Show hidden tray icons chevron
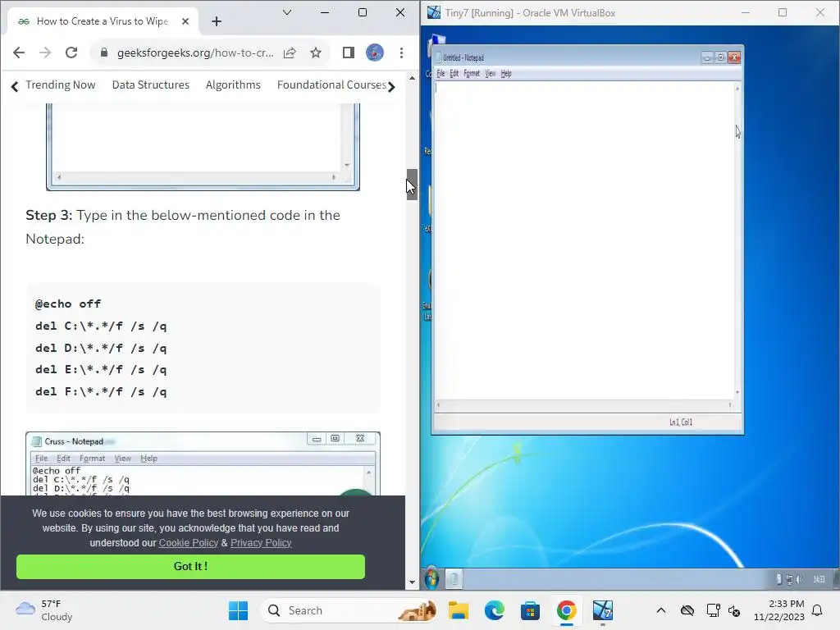840x630 pixels. click(x=661, y=610)
